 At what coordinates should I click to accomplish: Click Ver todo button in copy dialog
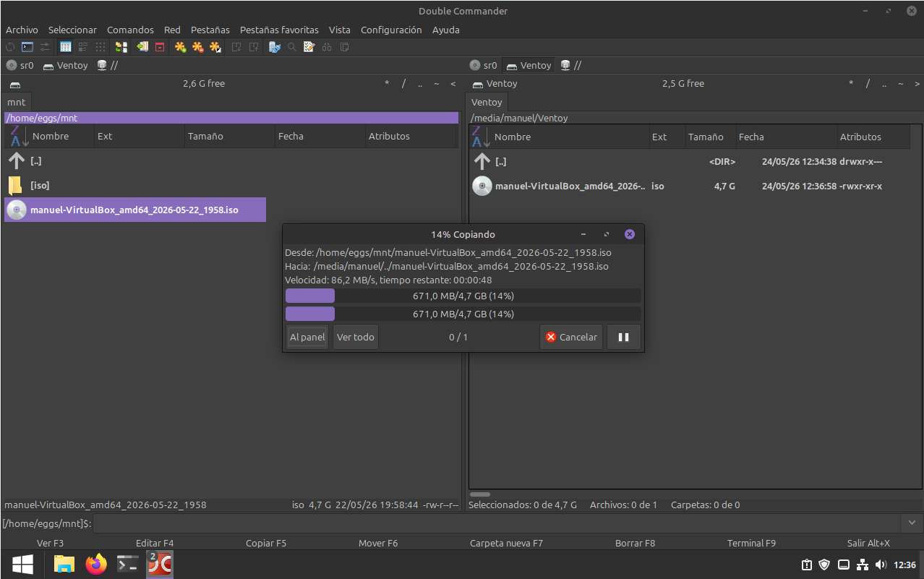tap(356, 337)
